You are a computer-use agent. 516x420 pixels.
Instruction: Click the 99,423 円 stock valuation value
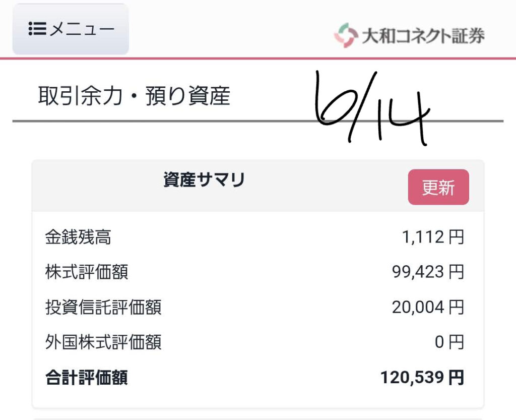[x=428, y=272]
